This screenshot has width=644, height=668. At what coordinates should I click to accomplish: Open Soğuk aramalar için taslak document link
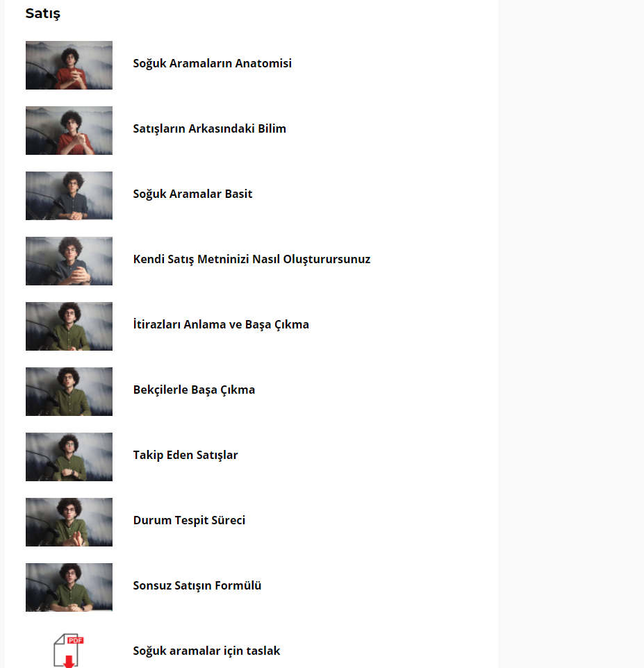tap(206, 651)
